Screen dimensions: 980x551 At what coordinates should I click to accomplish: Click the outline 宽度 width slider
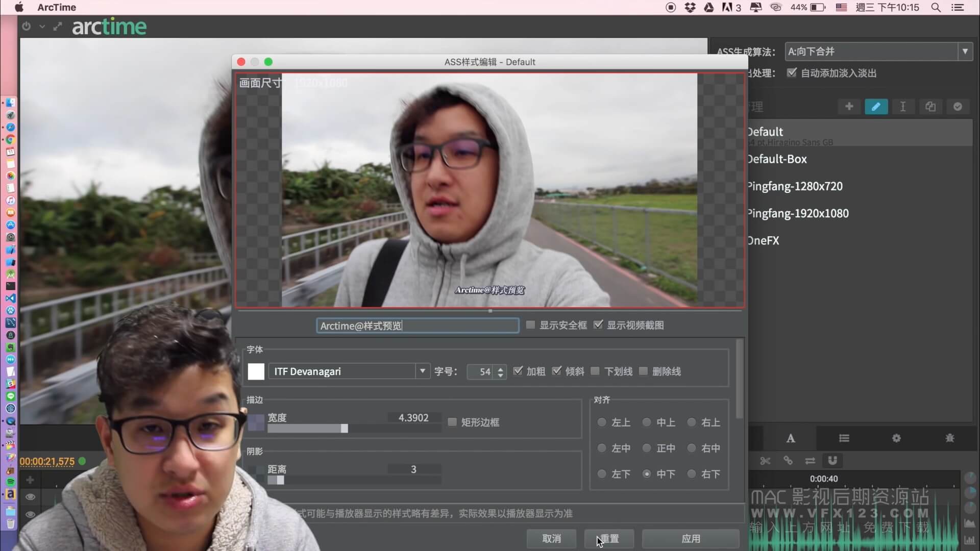click(x=354, y=429)
